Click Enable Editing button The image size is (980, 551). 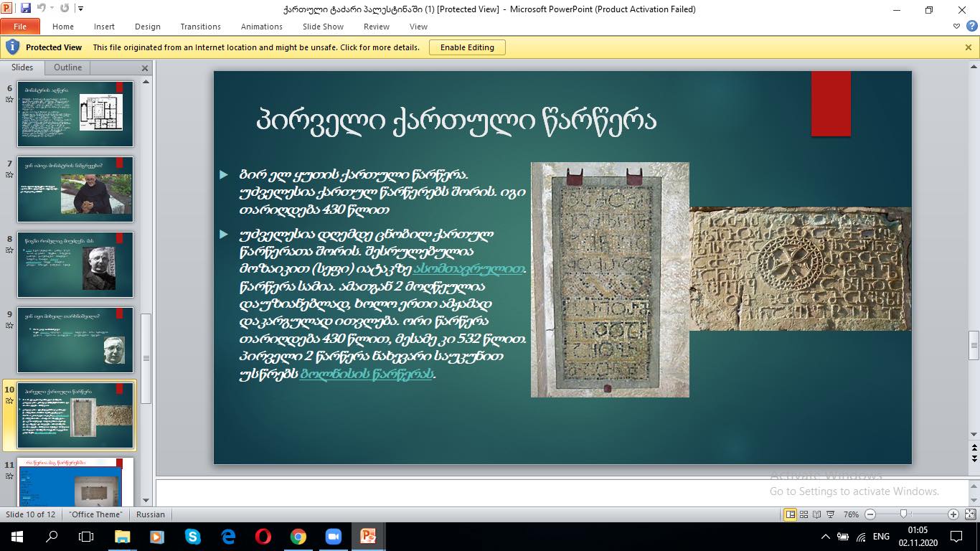(x=467, y=47)
